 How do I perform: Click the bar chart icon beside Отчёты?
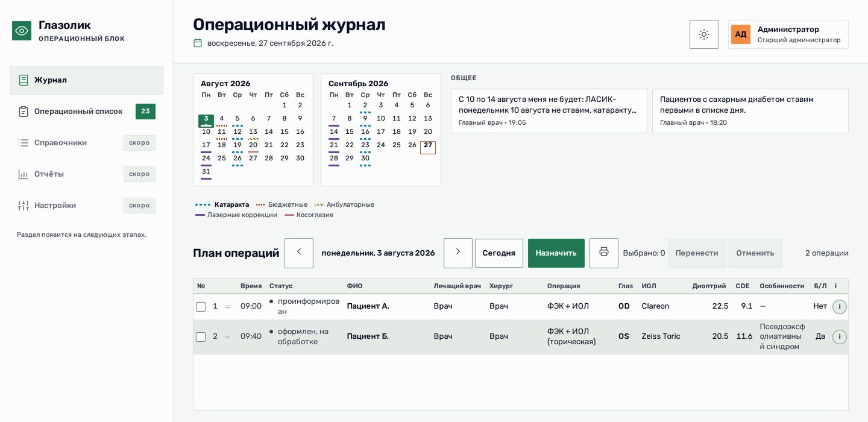click(x=24, y=174)
